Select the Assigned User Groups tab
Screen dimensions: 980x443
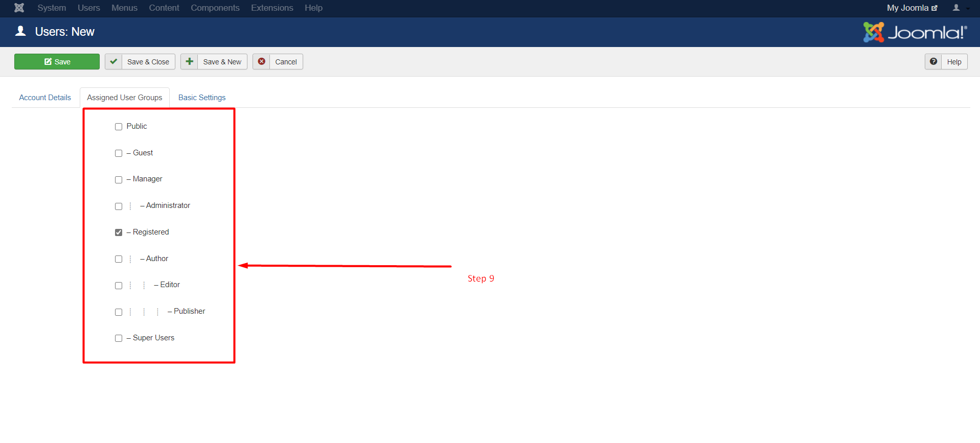[x=125, y=98]
